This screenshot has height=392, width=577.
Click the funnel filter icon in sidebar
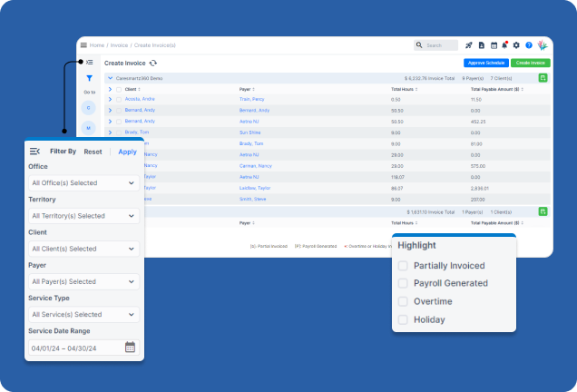point(89,79)
